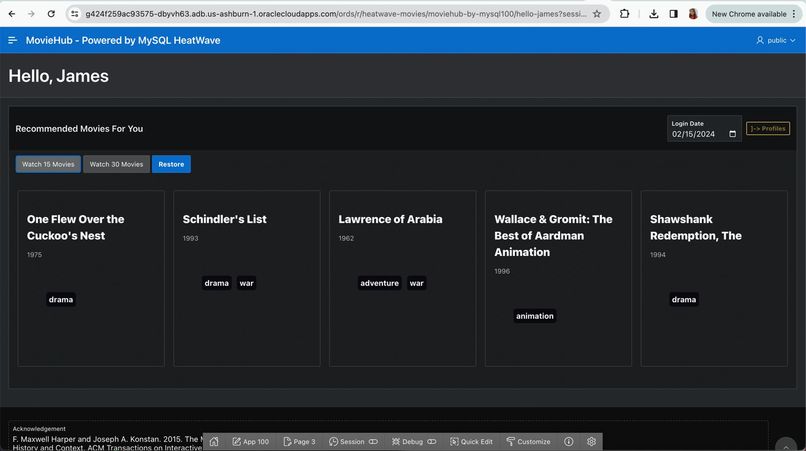Click the Hello, James heading
Image resolution: width=806 pixels, height=451 pixels.
[59, 76]
